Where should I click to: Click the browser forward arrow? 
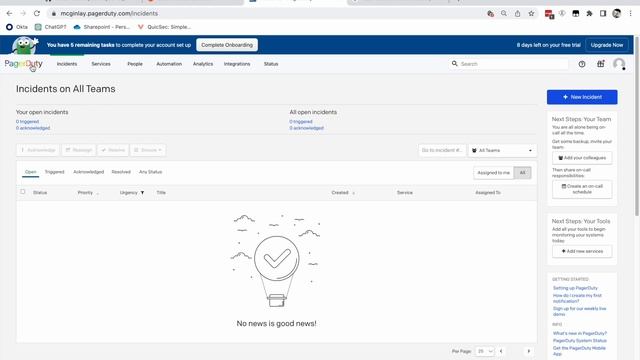(x=23, y=13)
